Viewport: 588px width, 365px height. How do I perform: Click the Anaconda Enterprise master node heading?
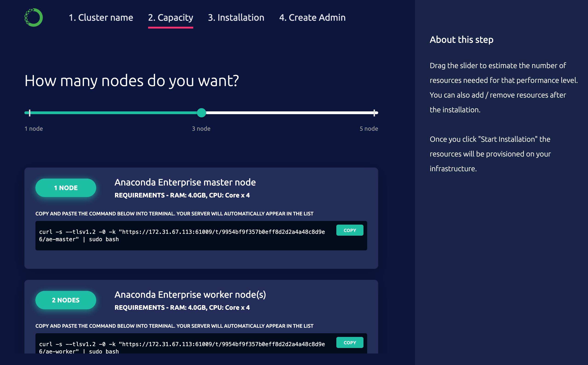pyautogui.click(x=185, y=182)
